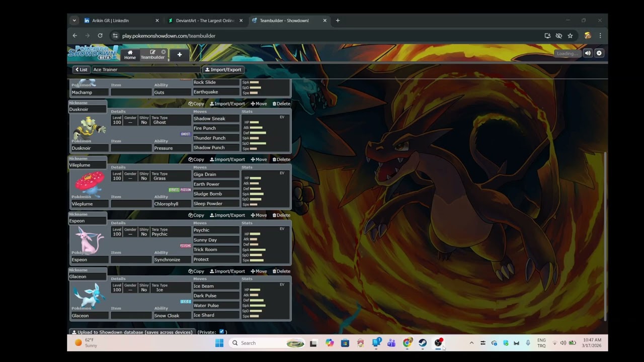Open Glaceon's EV stats bars
Screen dimensions: 644x362
click(x=265, y=300)
